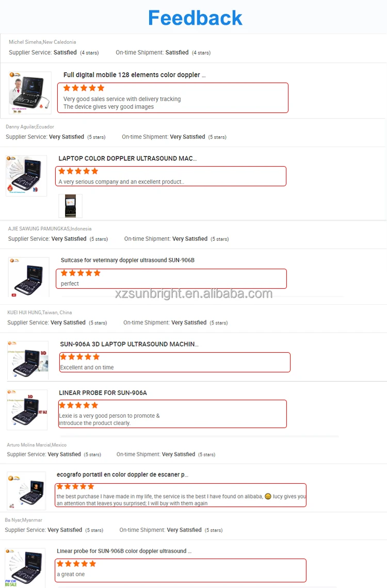
Task: Click the ecografo portatil product thumbnail
Action: [x=26, y=491]
